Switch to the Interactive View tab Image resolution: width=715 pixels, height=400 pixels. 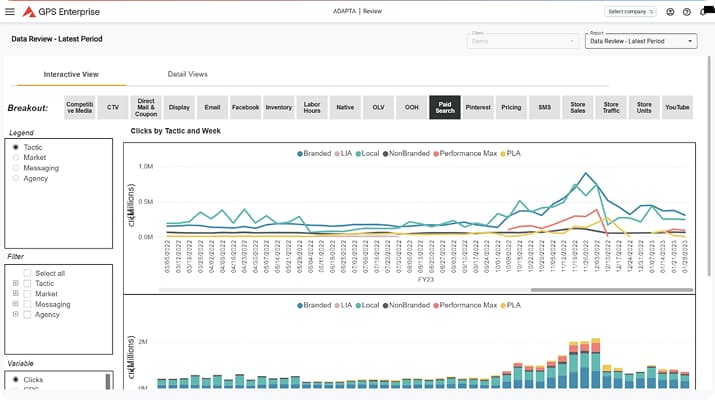point(70,74)
